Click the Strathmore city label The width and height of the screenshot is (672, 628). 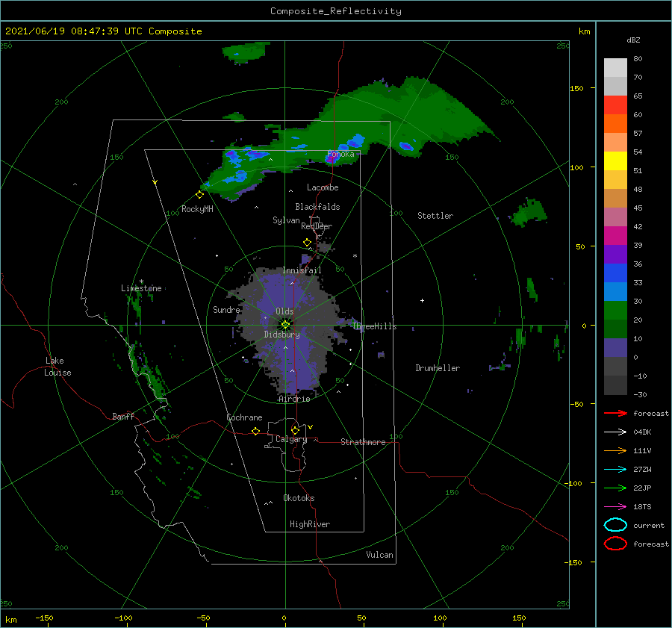(363, 442)
